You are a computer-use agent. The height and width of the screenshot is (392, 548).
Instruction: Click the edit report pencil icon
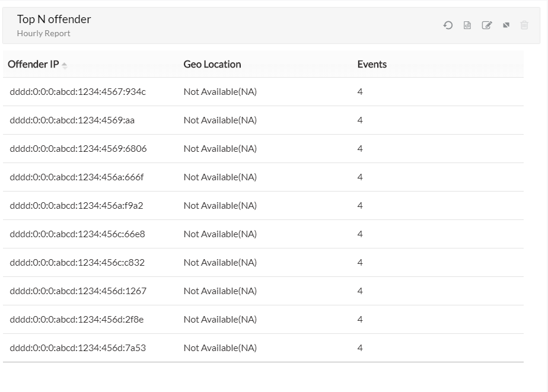(x=487, y=26)
